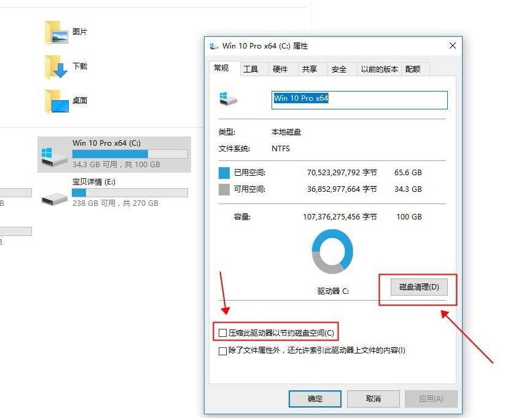Click the 磁盘清理(D) button
The image size is (532, 418).
[x=419, y=287]
